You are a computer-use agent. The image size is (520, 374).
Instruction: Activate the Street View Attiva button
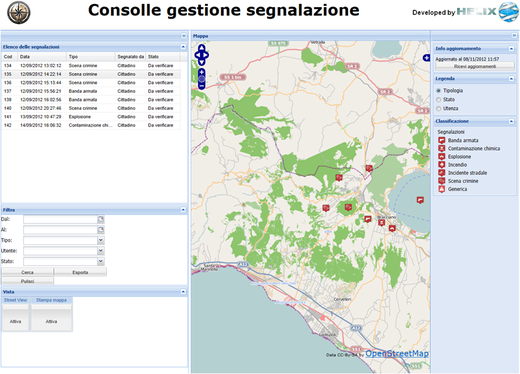point(15,317)
